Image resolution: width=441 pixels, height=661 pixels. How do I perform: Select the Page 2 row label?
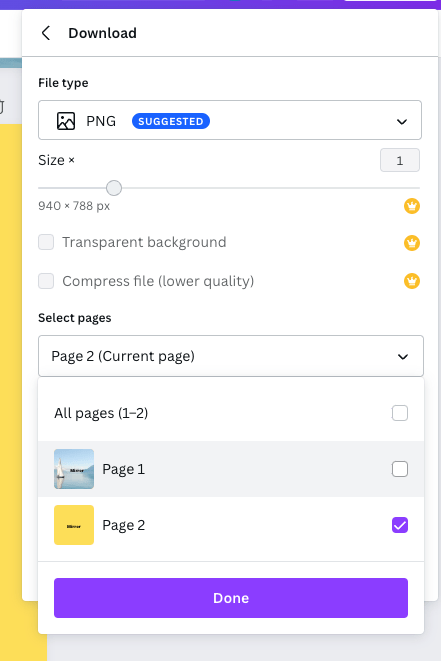click(x=124, y=525)
